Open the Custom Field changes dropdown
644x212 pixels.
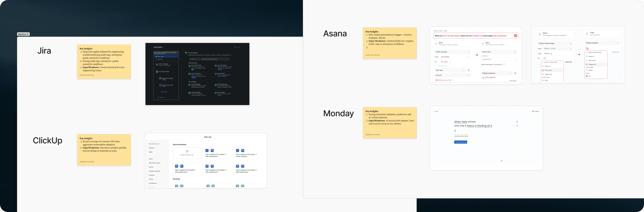[x=555, y=43]
